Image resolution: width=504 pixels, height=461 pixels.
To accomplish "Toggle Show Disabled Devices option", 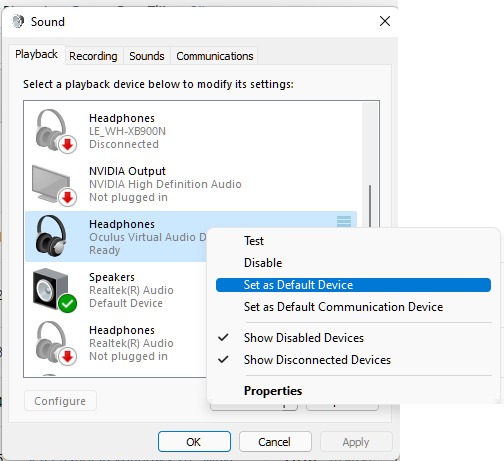I will point(353,338).
